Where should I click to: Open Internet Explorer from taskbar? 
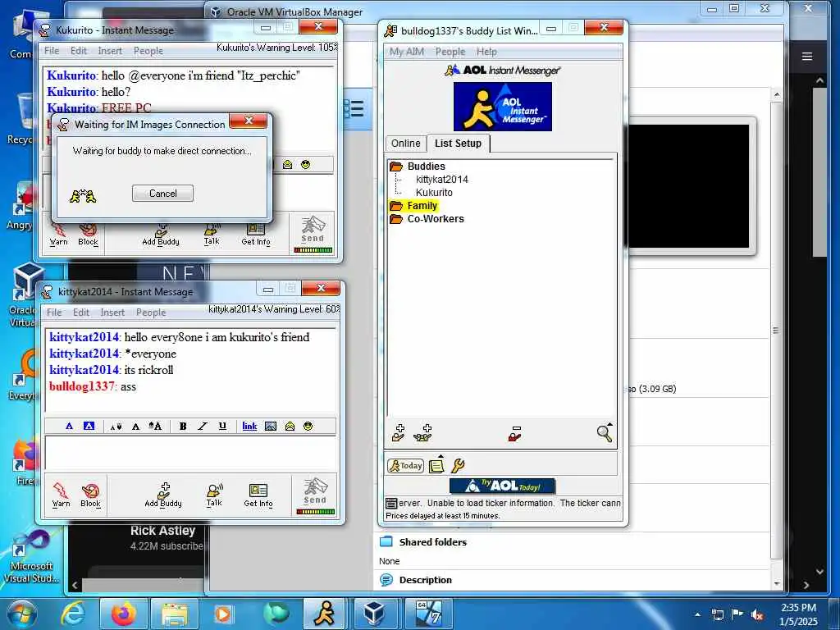[x=73, y=614]
